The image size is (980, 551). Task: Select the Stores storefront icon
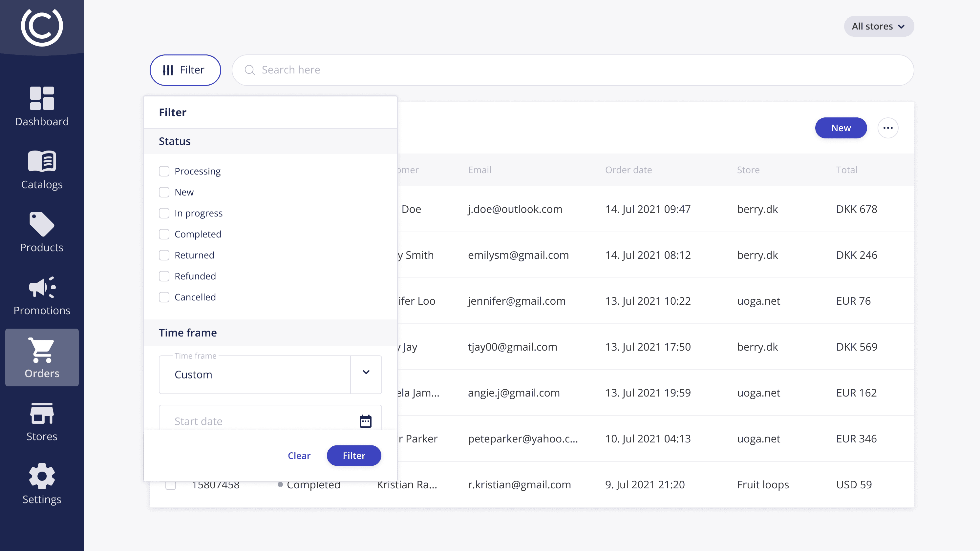[x=42, y=413]
